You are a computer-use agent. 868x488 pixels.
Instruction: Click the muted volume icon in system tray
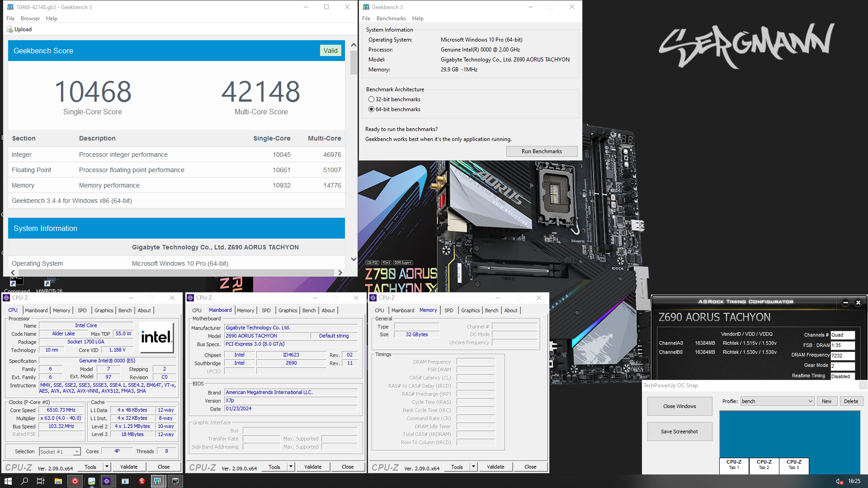point(840,482)
